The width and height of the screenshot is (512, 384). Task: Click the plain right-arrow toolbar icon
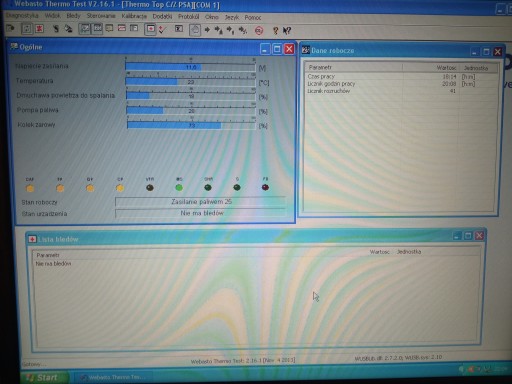click(207, 30)
